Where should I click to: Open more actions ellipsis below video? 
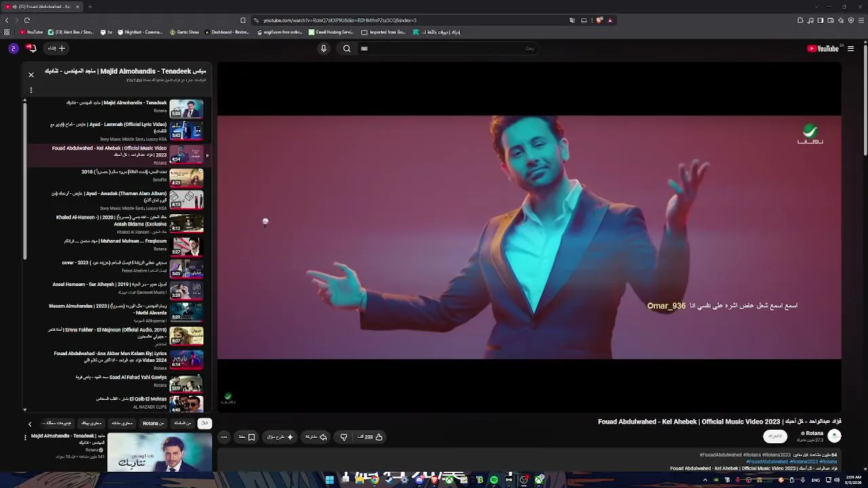tap(224, 437)
